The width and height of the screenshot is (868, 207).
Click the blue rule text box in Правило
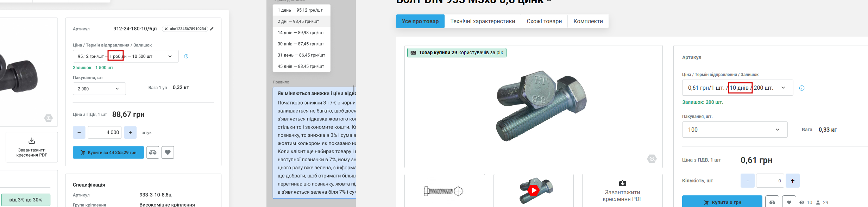point(314,143)
